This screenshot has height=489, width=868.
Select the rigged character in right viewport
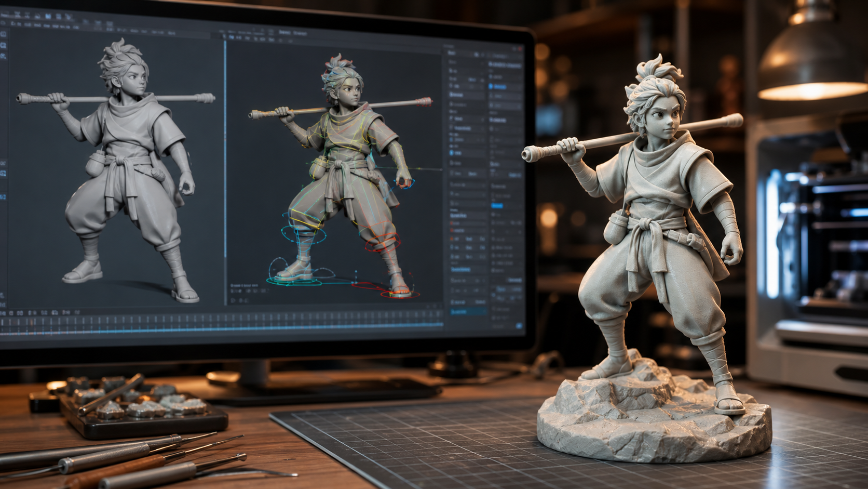[x=343, y=177]
